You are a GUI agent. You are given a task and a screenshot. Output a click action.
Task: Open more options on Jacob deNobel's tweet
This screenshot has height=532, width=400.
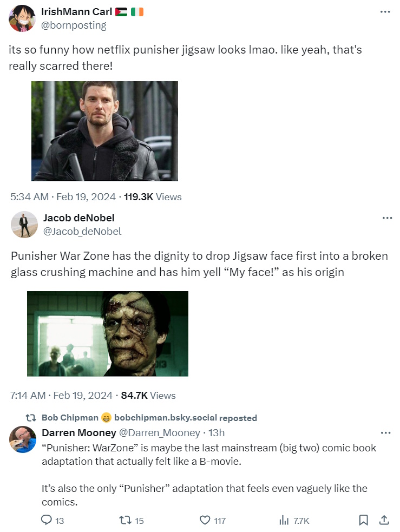pos(387,218)
